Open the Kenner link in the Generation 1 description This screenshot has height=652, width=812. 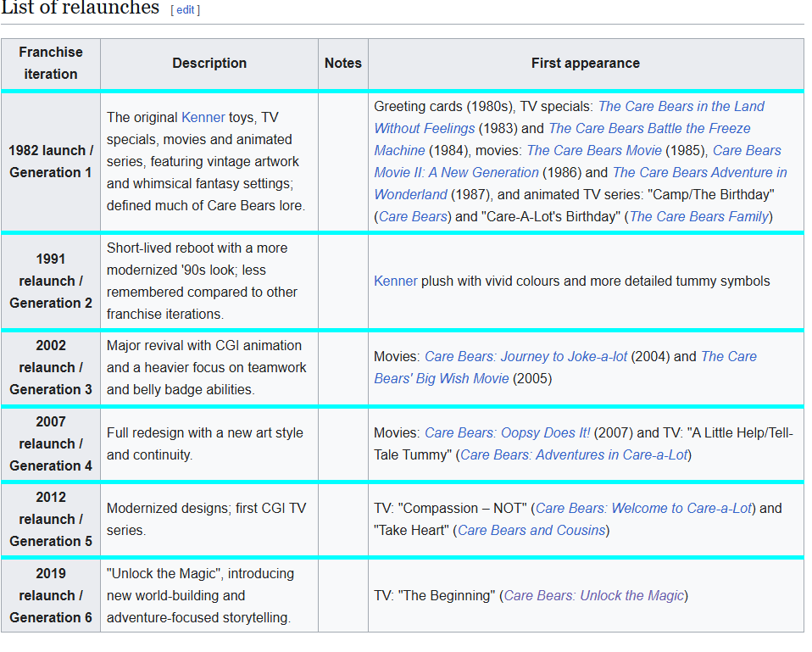pyautogui.click(x=203, y=118)
